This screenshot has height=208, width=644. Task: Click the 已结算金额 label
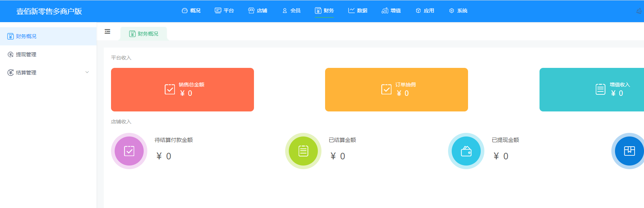(342, 140)
